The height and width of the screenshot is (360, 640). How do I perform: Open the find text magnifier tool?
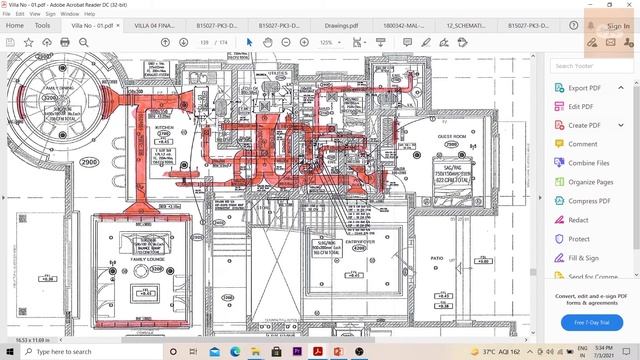point(84,42)
